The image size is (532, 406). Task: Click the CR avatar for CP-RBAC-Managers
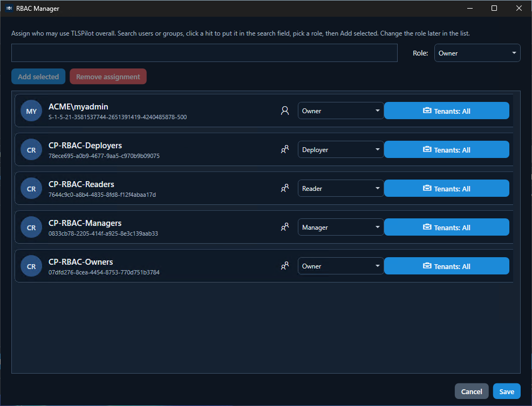point(31,227)
